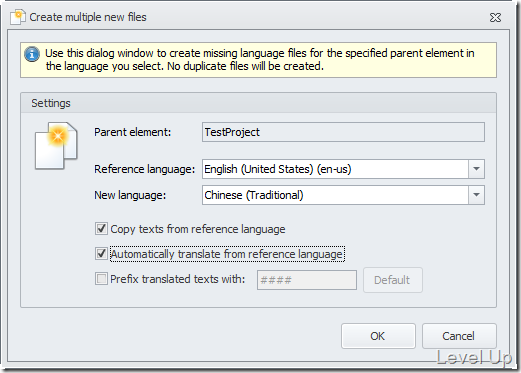Click the OK button
The height and width of the screenshot is (373, 521).
point(378,336)
